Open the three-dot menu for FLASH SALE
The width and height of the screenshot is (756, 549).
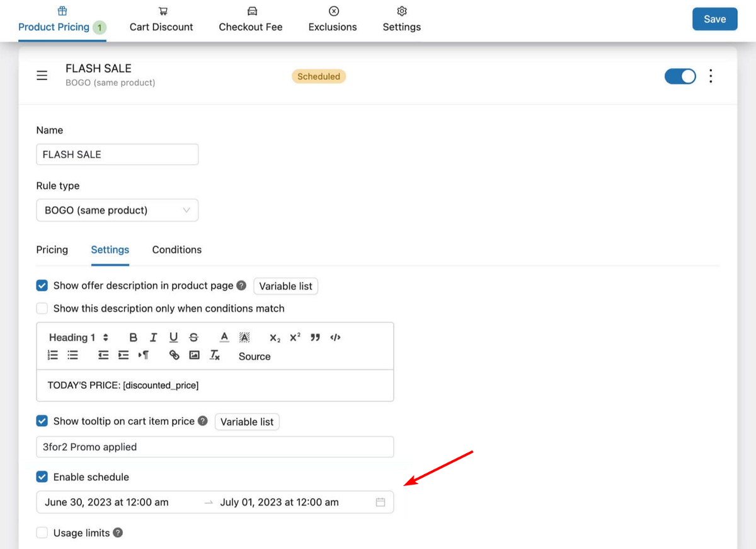(711, 76)
